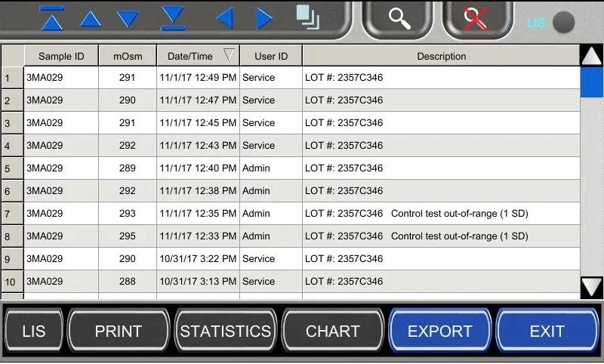Select row header number 6
This screenshot has height=364, width=604.
pos(12,191)
